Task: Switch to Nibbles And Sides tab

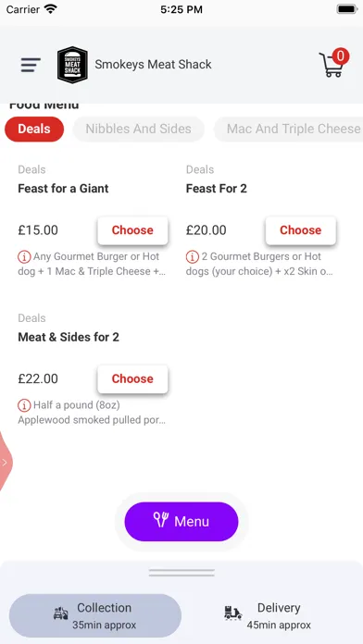Action: coord(139,129)
